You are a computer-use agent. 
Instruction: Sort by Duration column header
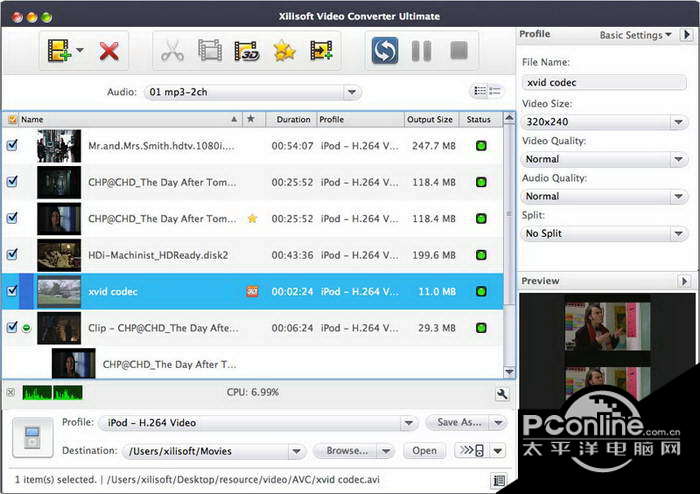(x=293, y=120)
